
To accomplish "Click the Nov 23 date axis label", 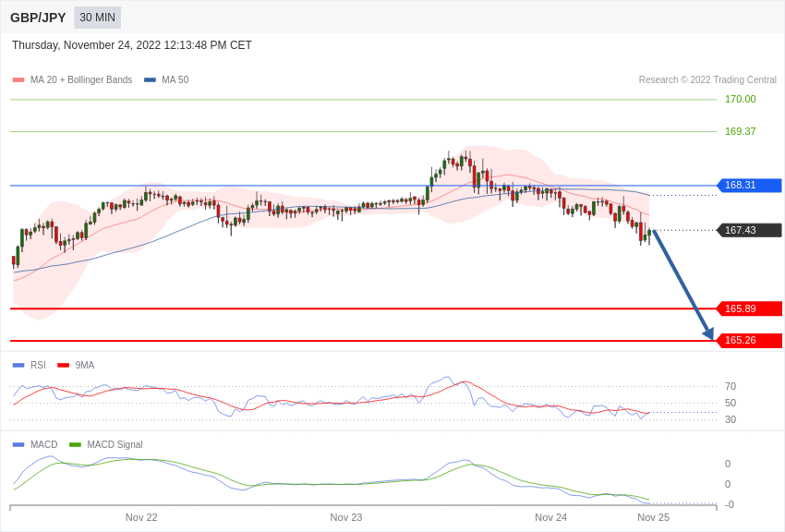I will point(346,517).
